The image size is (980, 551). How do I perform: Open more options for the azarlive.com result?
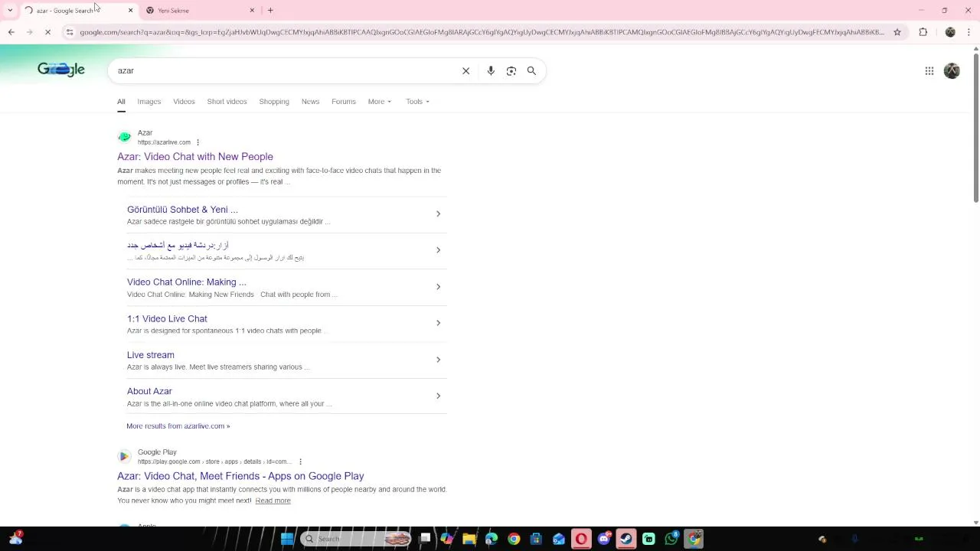[x=198, y=142]
